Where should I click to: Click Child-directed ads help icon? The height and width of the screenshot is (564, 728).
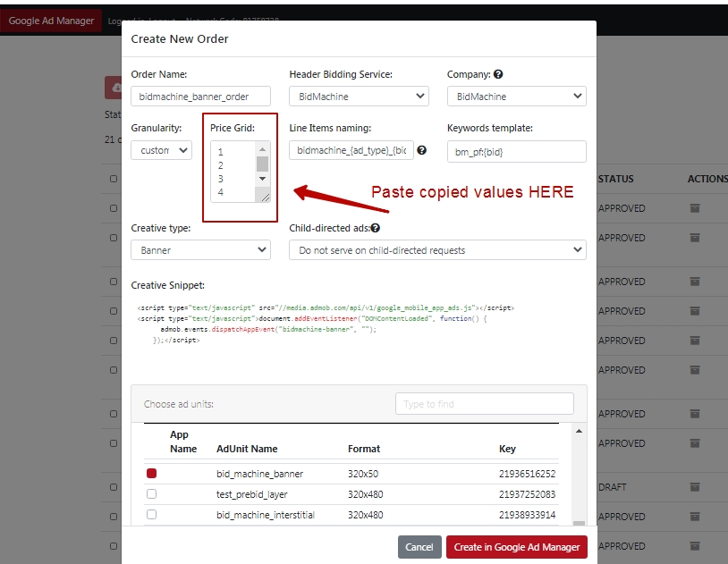[x=375, y=228]
